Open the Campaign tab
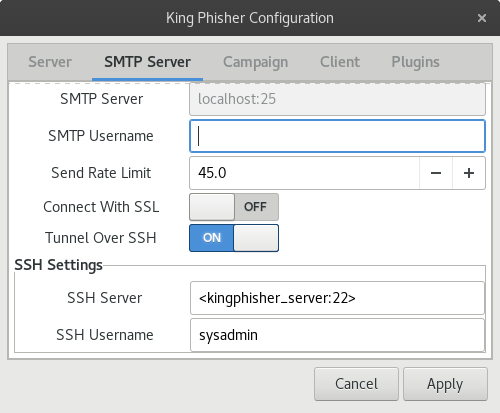Image resolution: width=500 pixels, height=413 pixels. pyautogui.click(x=256, y=62)
